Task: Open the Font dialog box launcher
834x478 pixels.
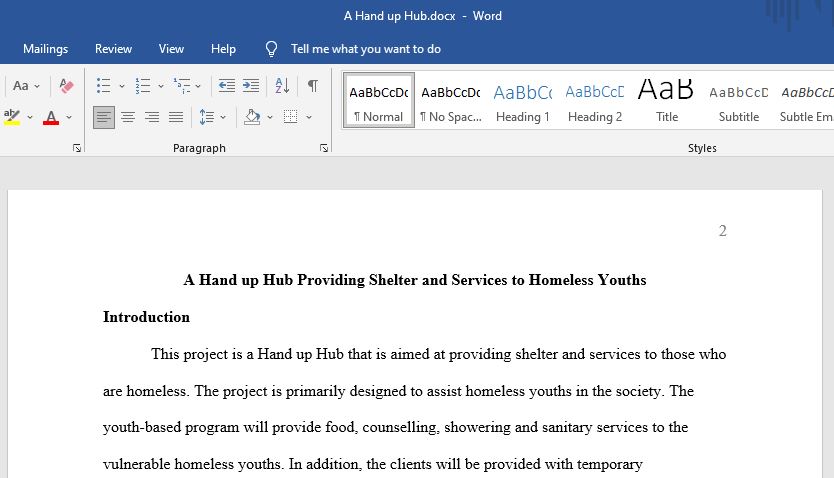Action: click(77, 148)
